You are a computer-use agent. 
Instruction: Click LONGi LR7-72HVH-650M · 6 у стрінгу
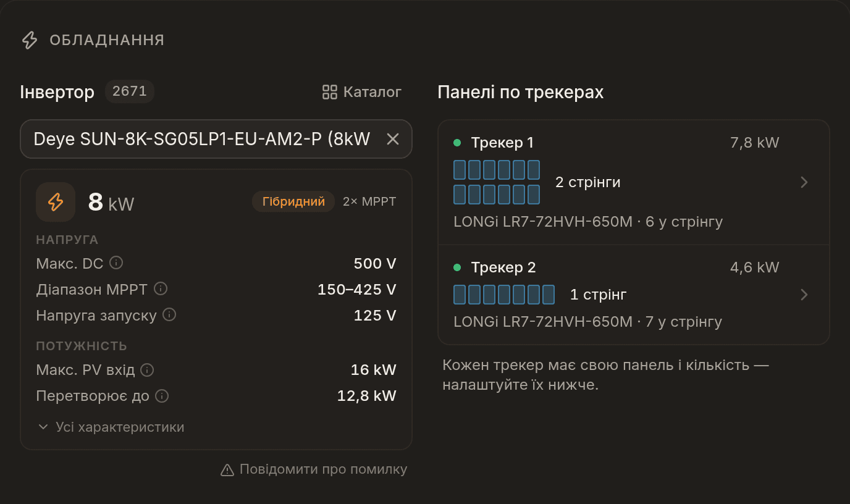[588, 221]
